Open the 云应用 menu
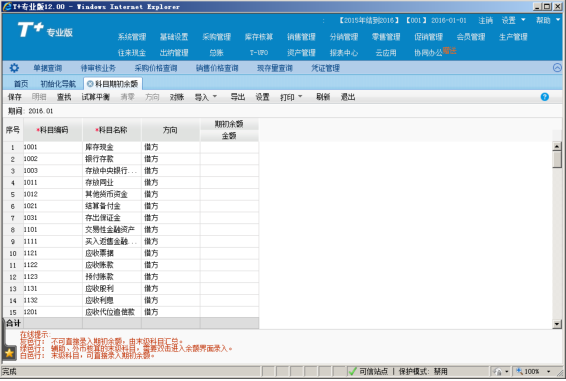The image size is (566, 381). (386, 53)
